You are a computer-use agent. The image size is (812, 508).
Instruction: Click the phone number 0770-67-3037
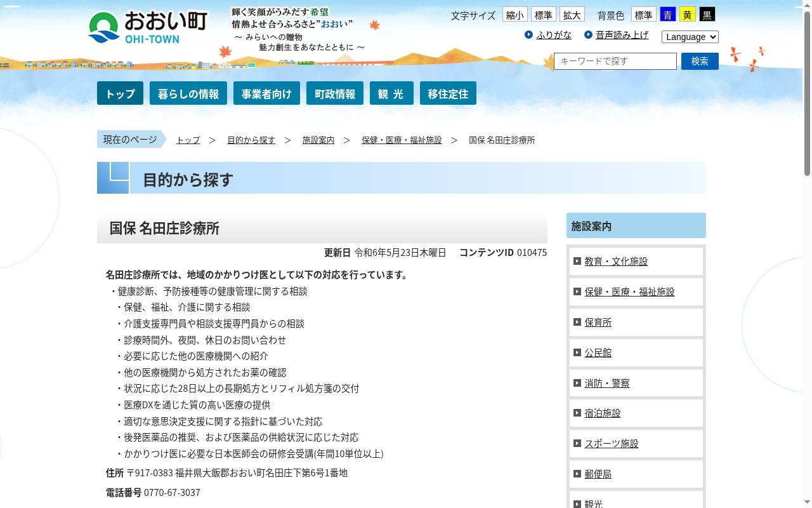[x=172, y=492]
